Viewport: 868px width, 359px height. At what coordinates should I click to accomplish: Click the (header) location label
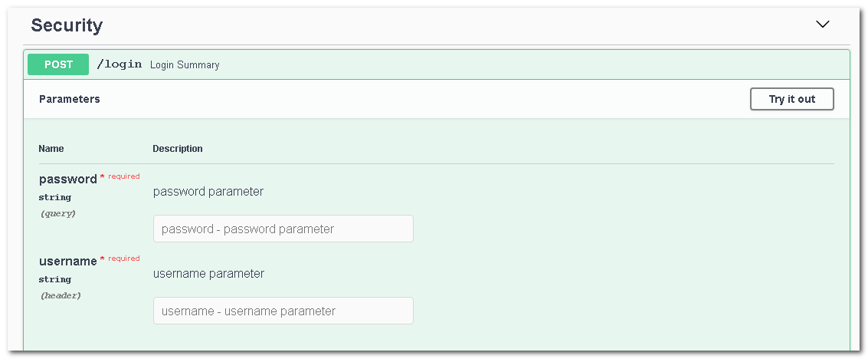tap(61, 295)
